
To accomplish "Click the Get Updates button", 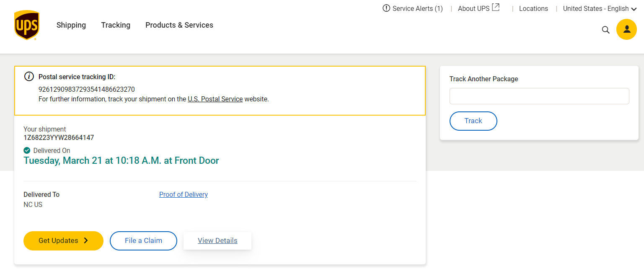I will 58,240.
